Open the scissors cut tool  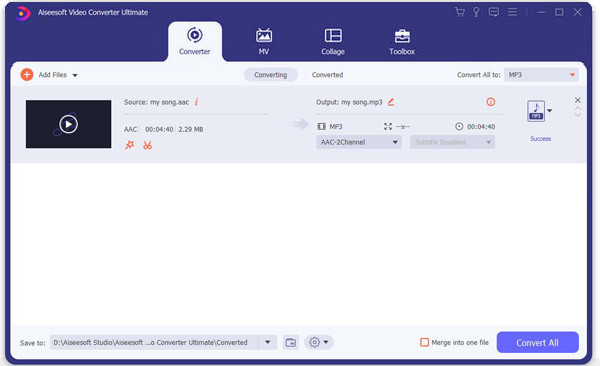point(147,145)
